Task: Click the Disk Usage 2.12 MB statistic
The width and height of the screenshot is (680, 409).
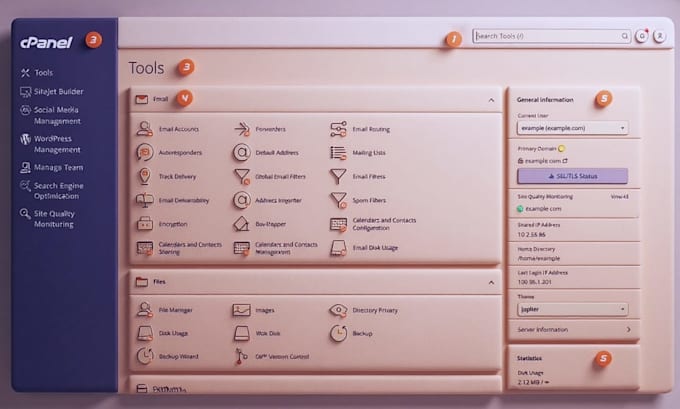Action: click(533, 382)
